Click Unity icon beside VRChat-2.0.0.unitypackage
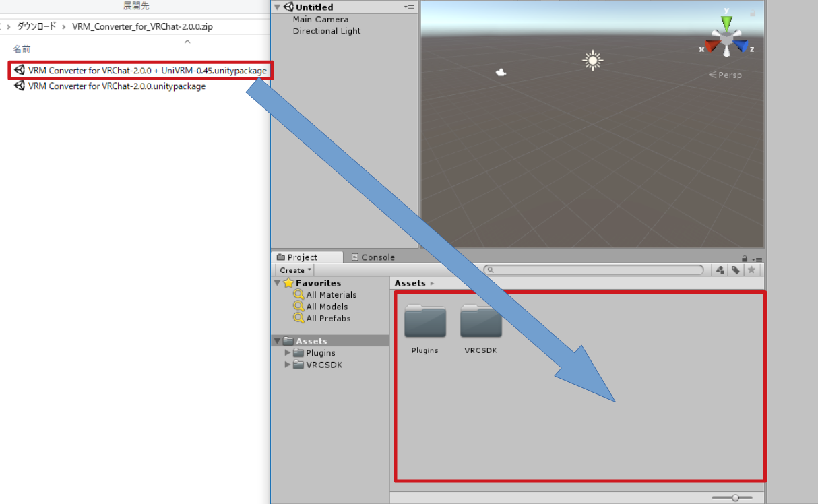 click(20, 86)
